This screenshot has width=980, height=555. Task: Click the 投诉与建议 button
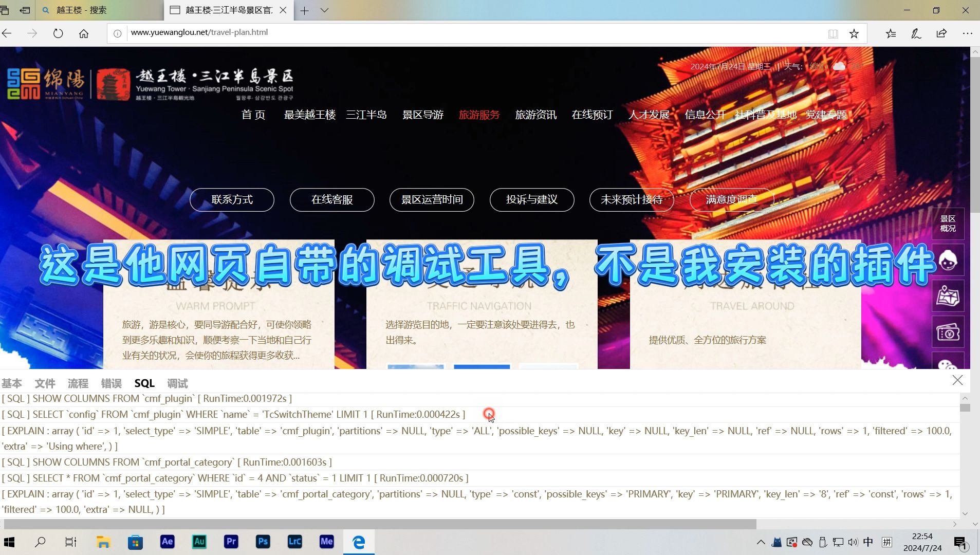[x=532, y=200]
